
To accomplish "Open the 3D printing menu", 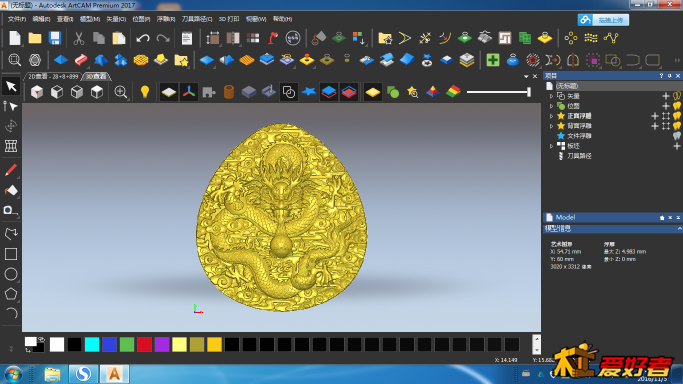I will pos(229,19).
